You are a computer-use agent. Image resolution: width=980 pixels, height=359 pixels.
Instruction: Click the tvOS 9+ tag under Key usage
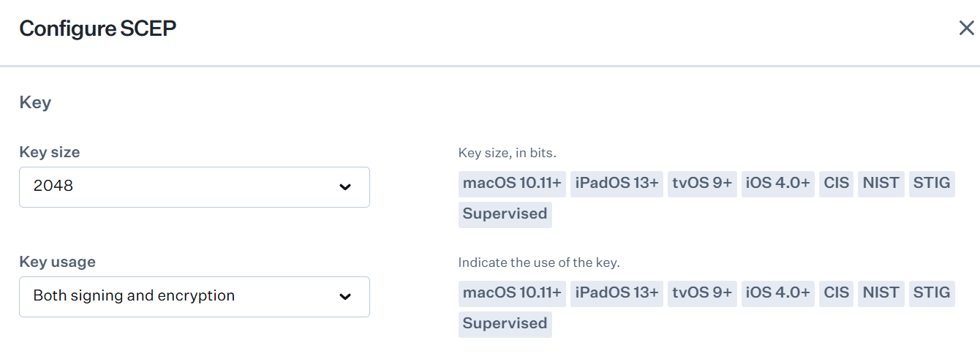(x=702, y=293)
